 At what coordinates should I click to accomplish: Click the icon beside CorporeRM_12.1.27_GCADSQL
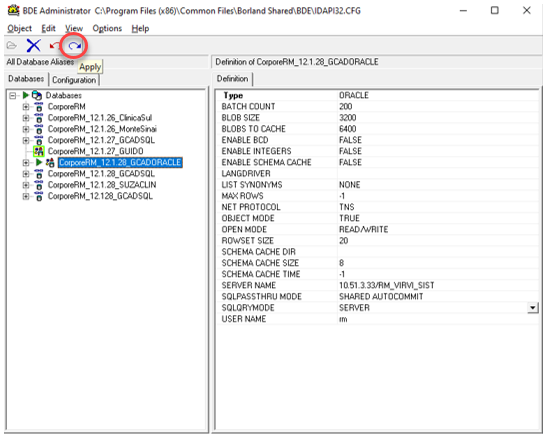click(39, 140)
